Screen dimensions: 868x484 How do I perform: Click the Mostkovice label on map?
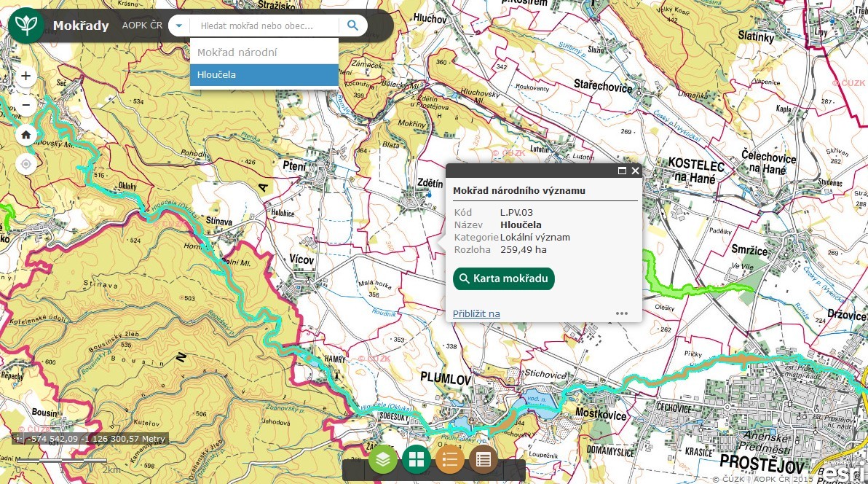601,413
